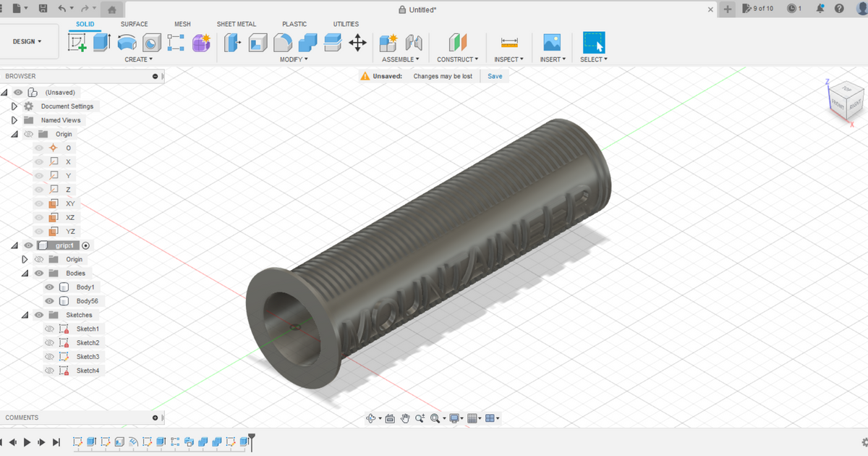Select the Pan tool in navigation bar

click(405, 418)
